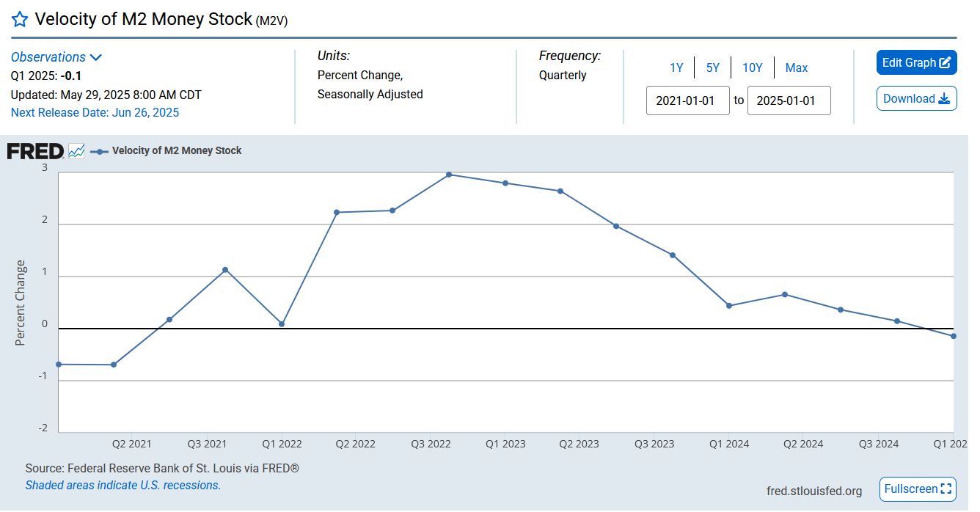Select the 5Y date range
The height and width of the screenshot is (512, 980).
click(x=712, y=67)
